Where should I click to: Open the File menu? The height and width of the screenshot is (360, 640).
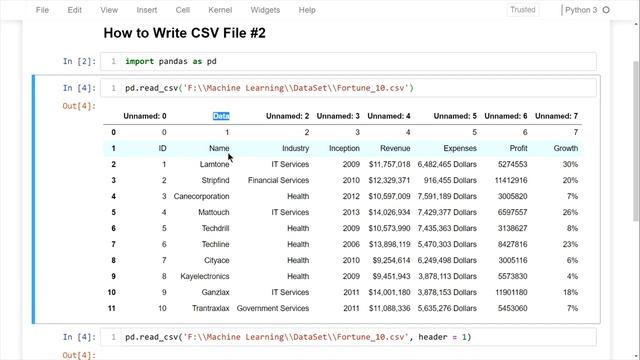42,10
